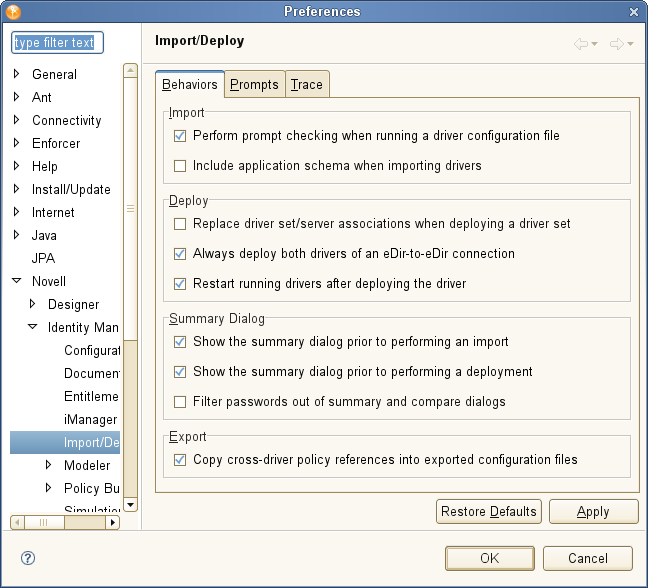Click the Preferences window title bar icon
The height and width of the screenshot is (588, 648).
coord(14,11)
